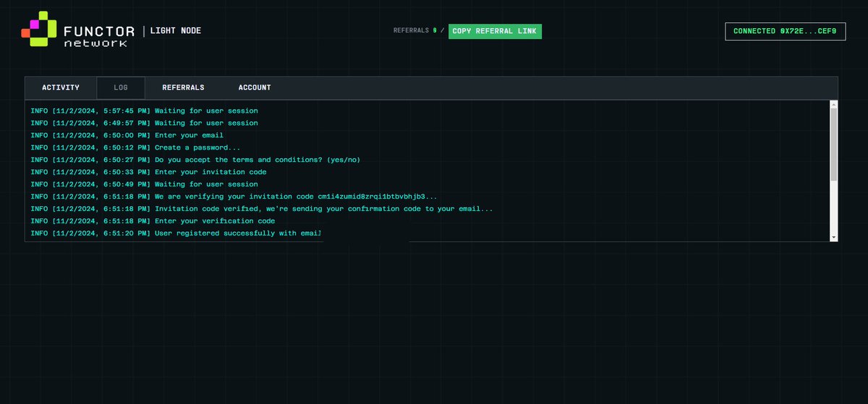
Task: Click the Connected 0x72E...CEF9 wallet button
Action: tap(785, 31)
